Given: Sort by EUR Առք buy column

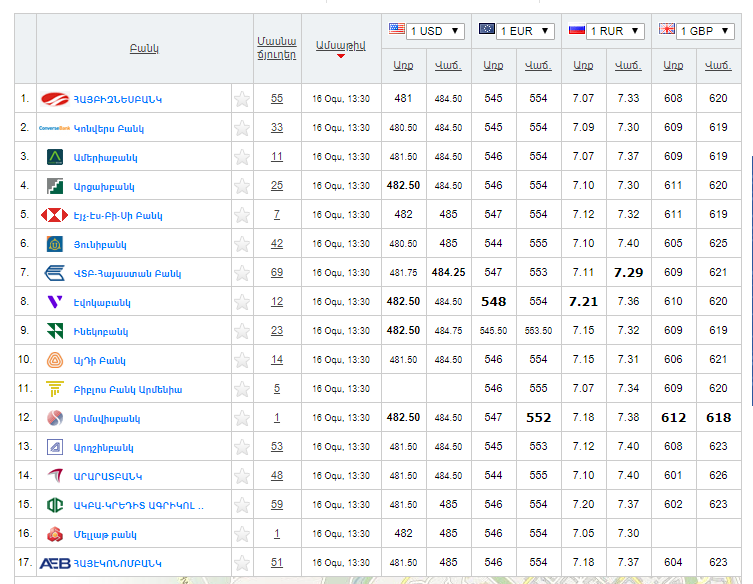Looking at the screenshot, I should (493, 66).
